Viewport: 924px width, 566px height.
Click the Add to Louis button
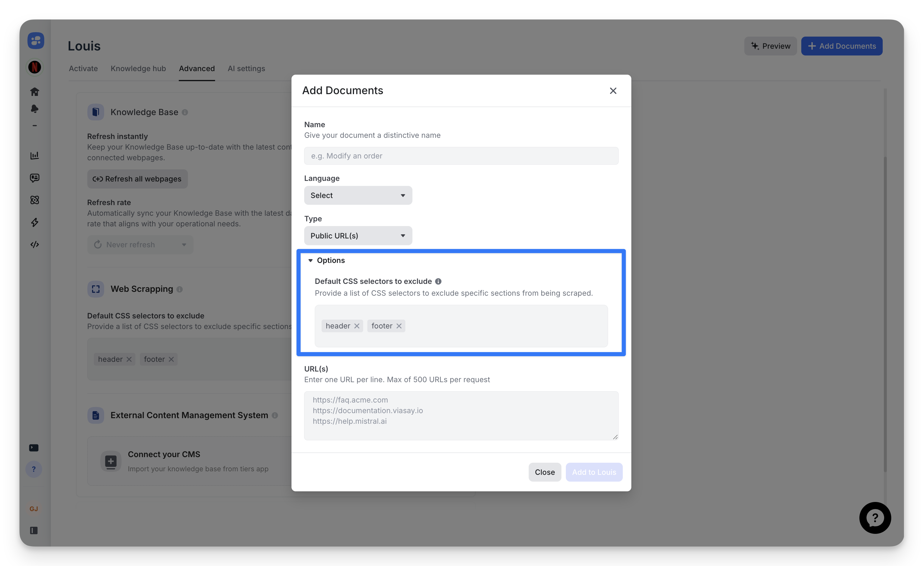click(594, 472)
